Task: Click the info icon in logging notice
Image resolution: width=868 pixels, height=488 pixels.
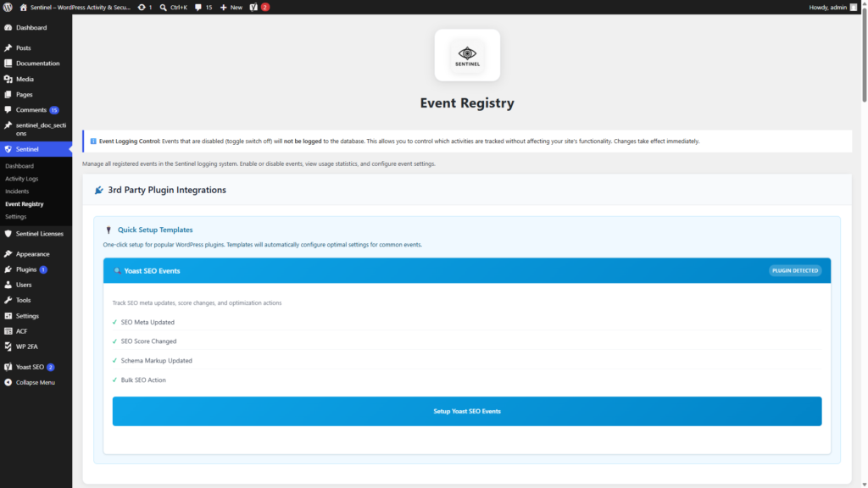Action: tap(93, 141)
